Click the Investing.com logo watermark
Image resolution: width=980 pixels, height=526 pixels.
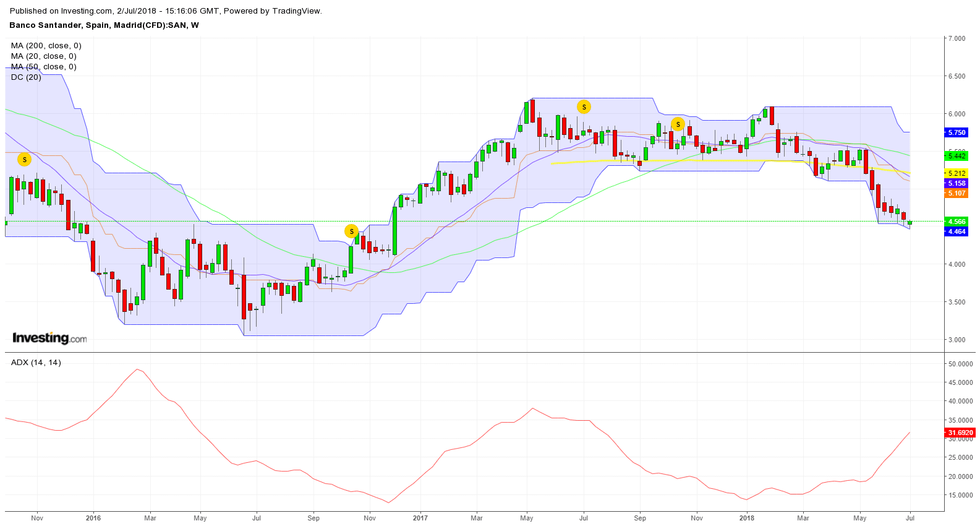[49, 338]
